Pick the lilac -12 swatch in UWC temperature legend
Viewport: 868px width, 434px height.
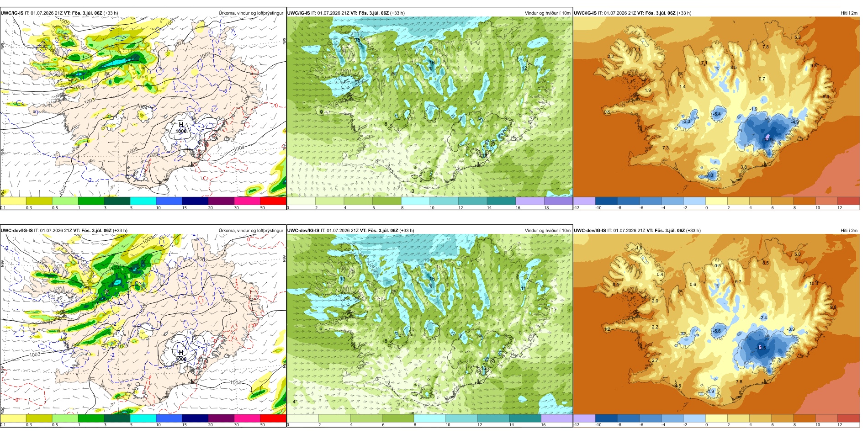point(584,201)
